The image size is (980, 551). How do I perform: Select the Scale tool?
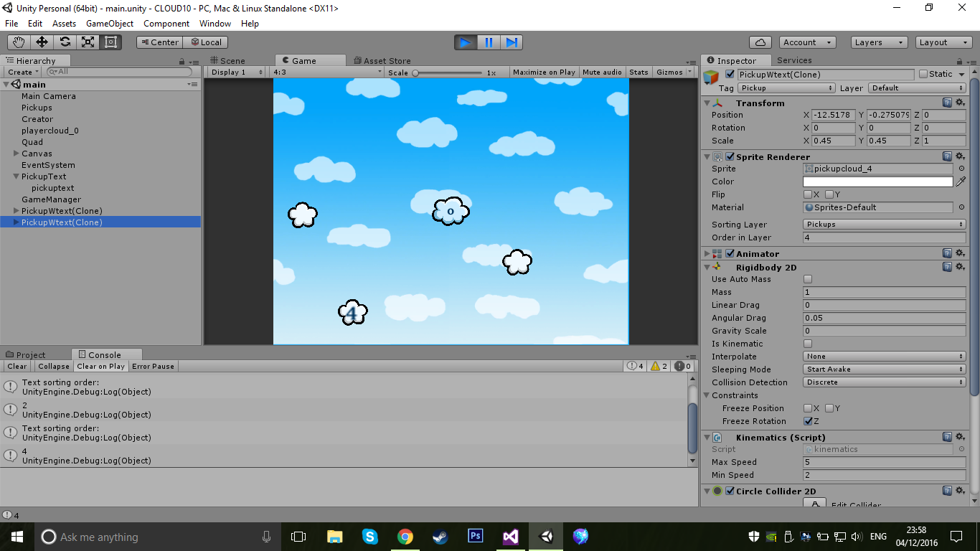coord(88,42)
